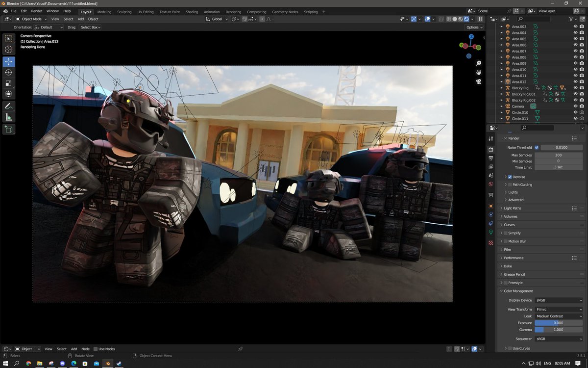Viewport: 588px width, 368px height.
Task: Open the View Transform Filmic dropdown
Action: pyautogui.click(x=559, y=310)
